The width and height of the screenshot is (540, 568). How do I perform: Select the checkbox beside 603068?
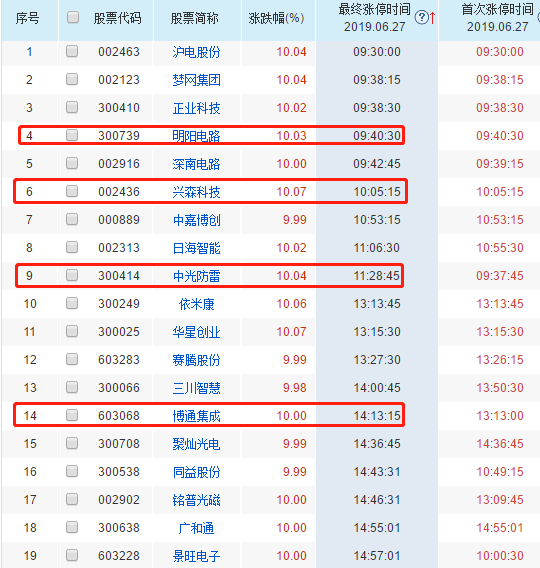coord(72,415)
